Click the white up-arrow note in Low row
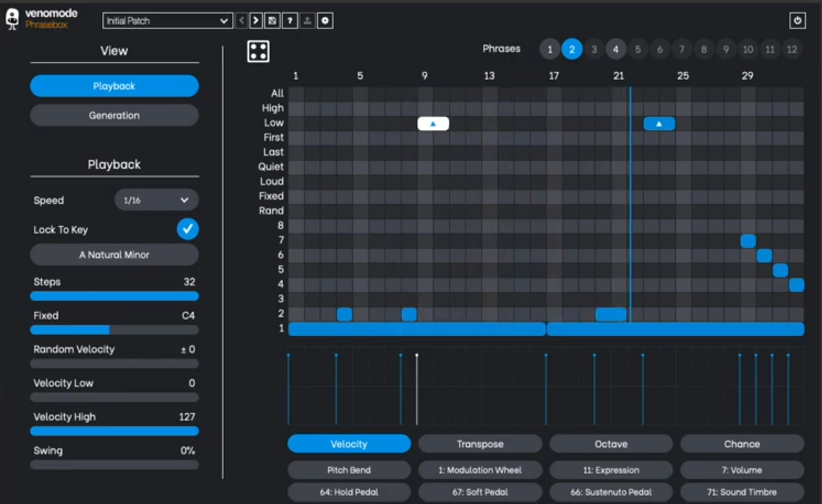822x504 pixels. 433,124
